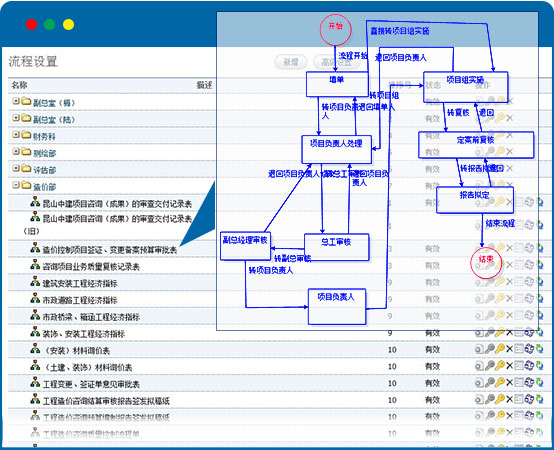Select （安装）材料询价表 workflow
Image resolution: width=554 pixels, height=450 pixels.
click(76, 351)
